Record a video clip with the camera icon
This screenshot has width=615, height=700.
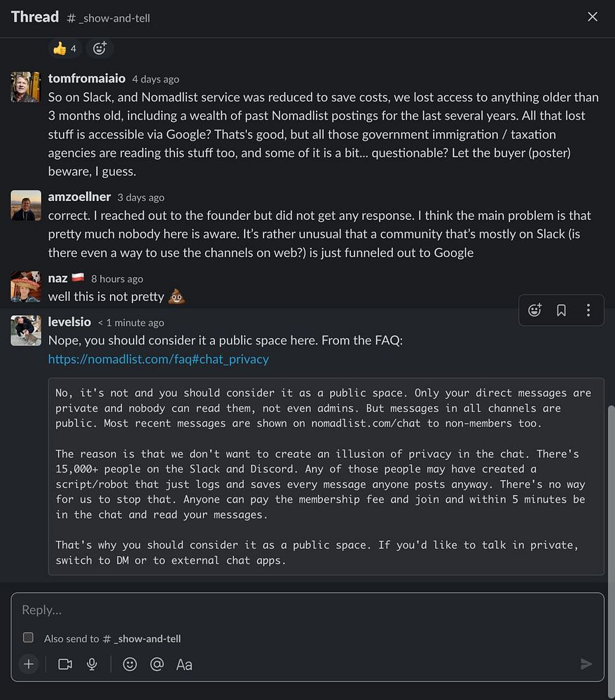click(x=65, y=664)
